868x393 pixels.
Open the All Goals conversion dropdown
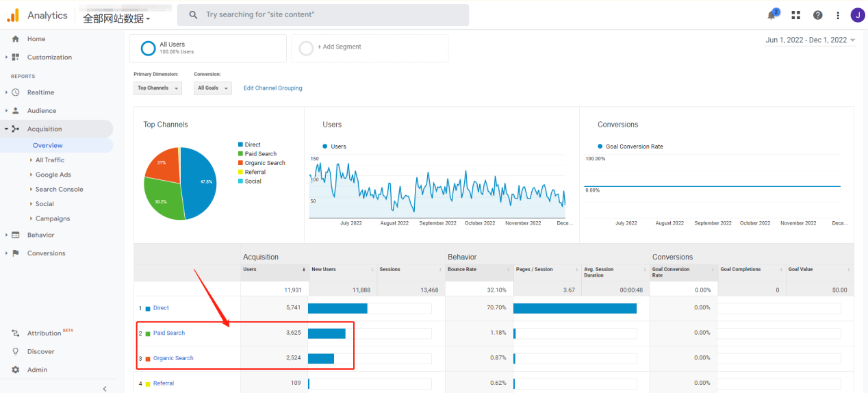coord(212,88)
